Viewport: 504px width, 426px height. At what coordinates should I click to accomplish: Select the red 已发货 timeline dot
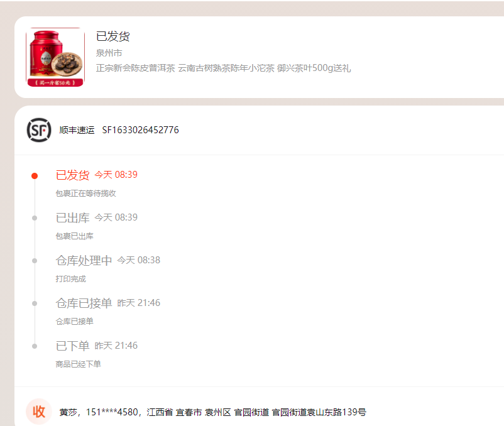(35, 176)
